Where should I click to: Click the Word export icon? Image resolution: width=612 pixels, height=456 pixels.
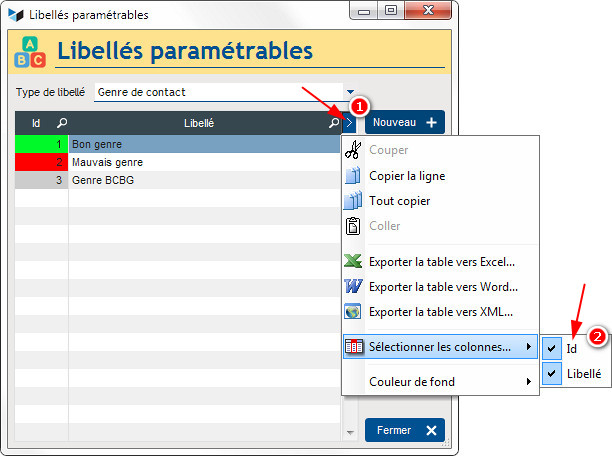(352, 287)
